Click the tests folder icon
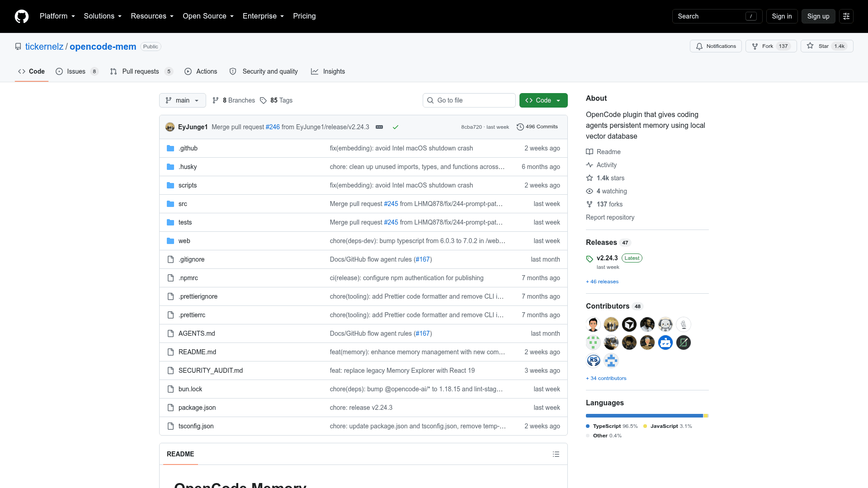Viewport: 868px width, 488px height. coord(170,222)
